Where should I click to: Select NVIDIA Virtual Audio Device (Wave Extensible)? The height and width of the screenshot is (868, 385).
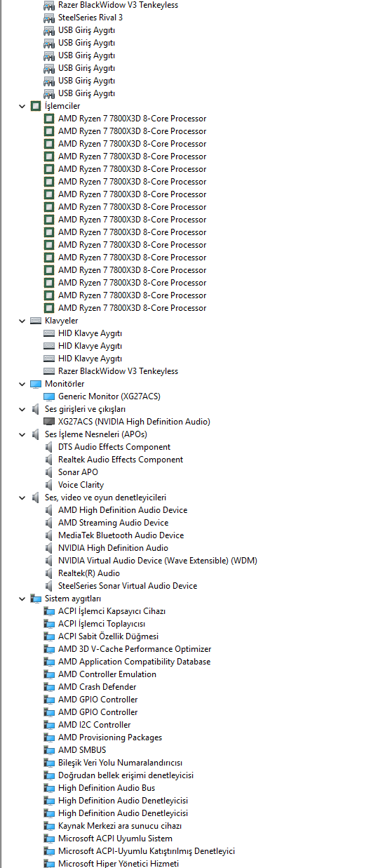click(x=158, y=561)
